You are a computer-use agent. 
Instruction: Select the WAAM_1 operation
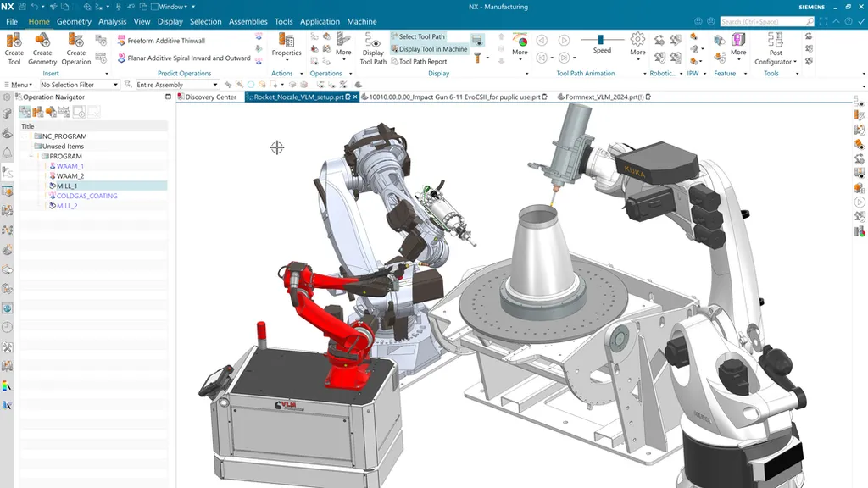click(70, 166)
